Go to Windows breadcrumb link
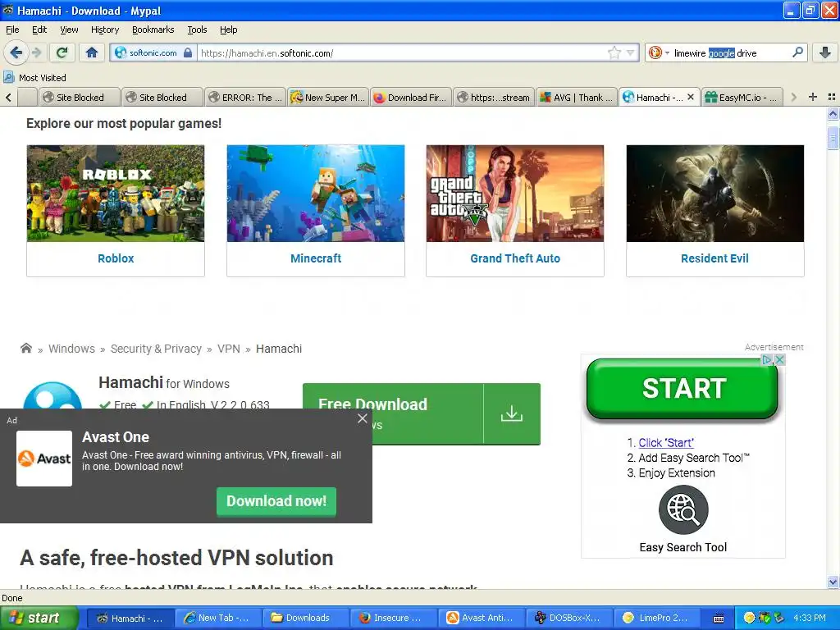 (71, 349)
